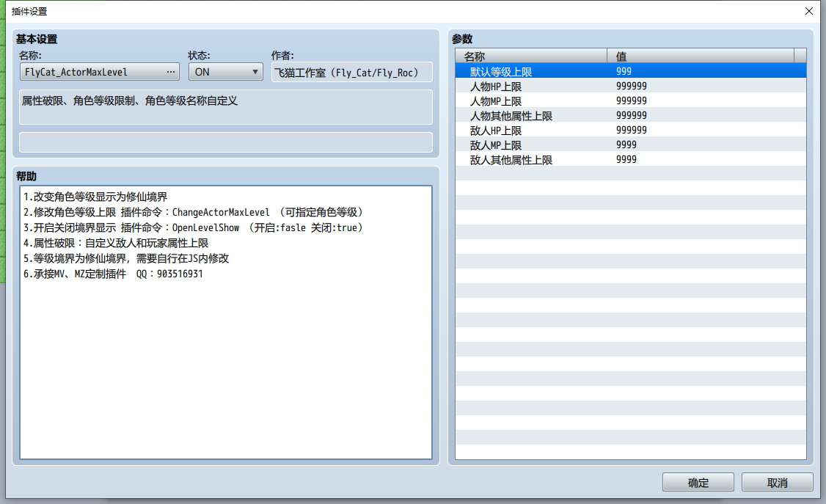
Task: Select the 敌人MP上限 parameter row
Action: (631, 145)
